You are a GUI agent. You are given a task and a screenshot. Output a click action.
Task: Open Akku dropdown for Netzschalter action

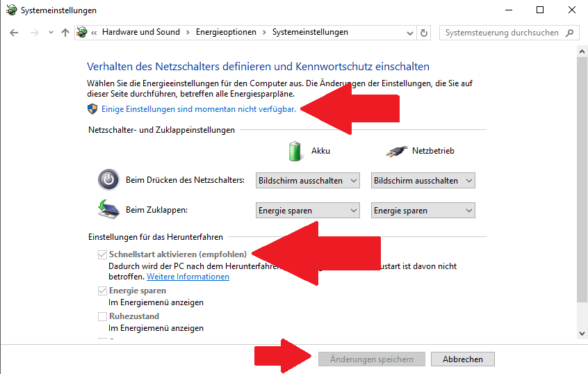[307, 181]
